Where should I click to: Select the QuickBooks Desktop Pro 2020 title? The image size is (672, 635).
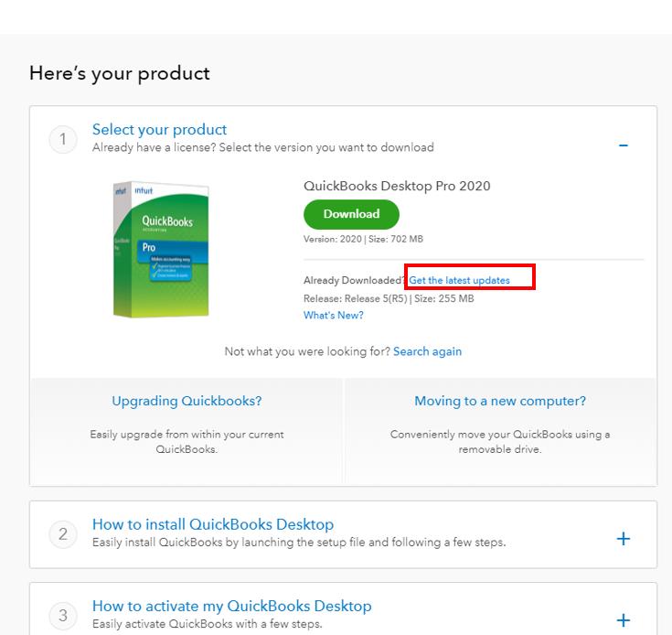coord(397,186)
